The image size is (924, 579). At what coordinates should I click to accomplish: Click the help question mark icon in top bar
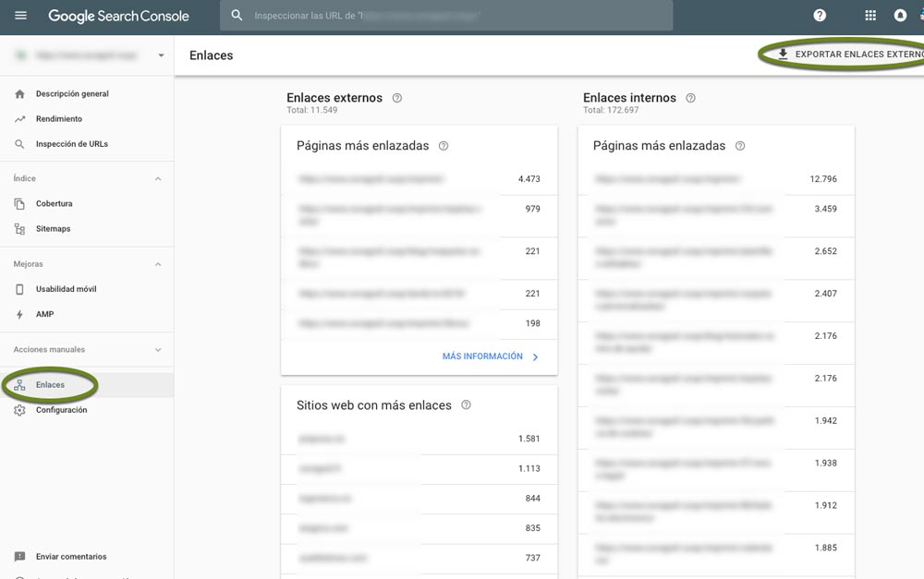tap(819, 15)
